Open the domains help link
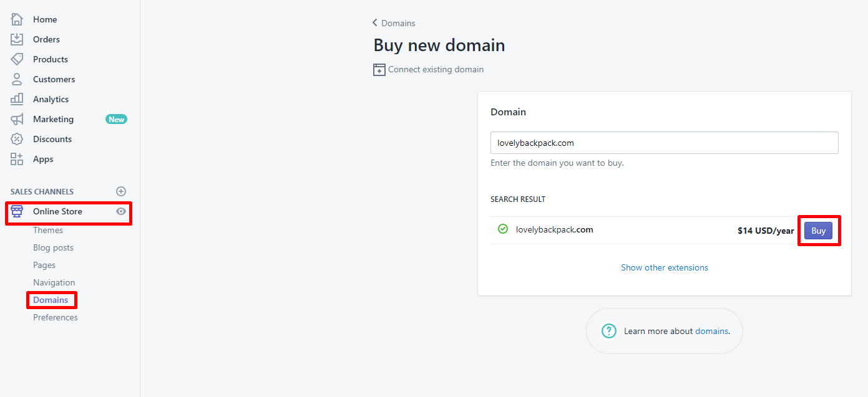This screenshot has width=868, height=397. point(711,331)
